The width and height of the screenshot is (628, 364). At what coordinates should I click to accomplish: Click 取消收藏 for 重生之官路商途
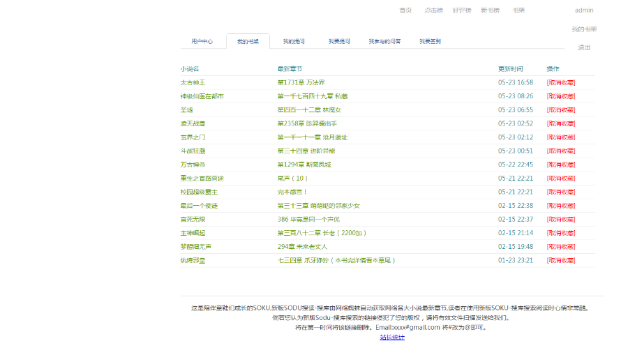click(561, 179)
